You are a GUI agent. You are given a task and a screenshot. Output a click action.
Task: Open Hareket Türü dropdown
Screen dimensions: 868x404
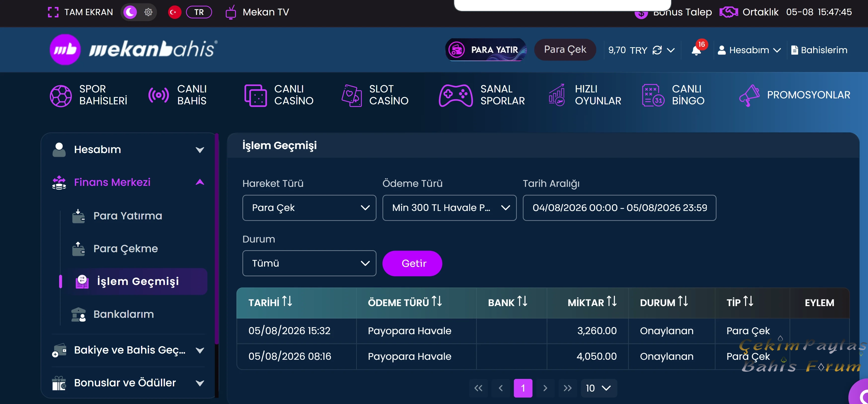click(309, 208)
